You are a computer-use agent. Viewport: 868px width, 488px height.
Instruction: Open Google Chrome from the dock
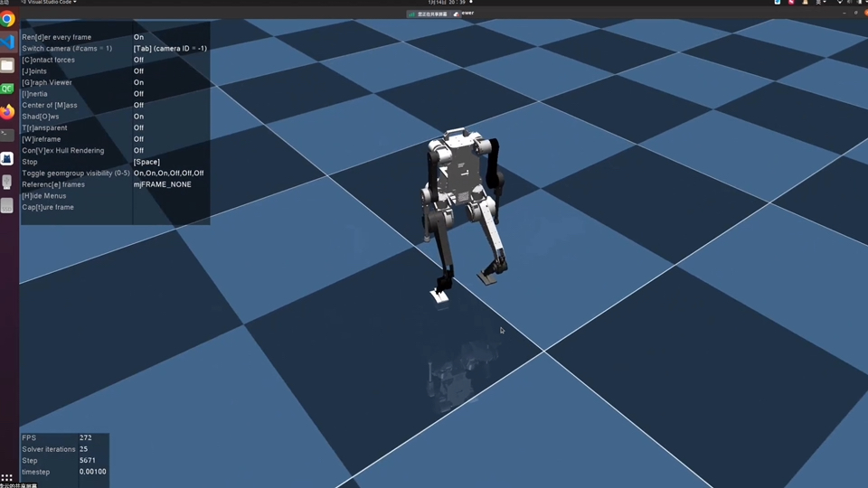point(7,19)
